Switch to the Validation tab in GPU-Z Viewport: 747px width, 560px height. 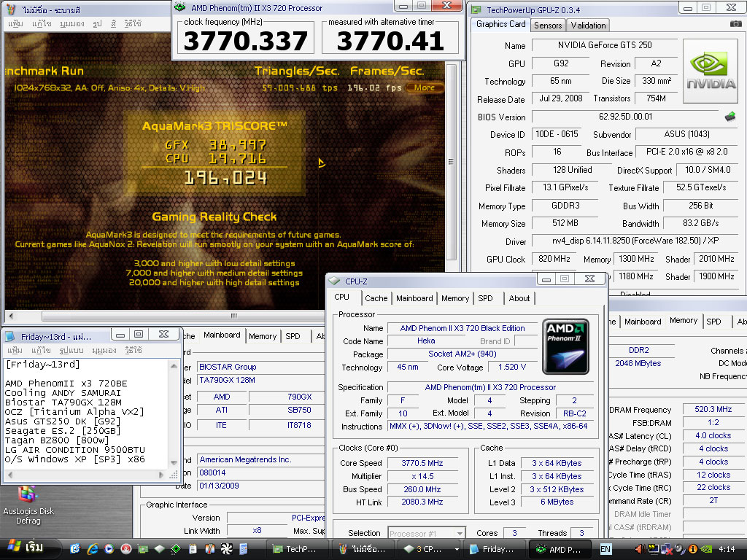pos(589,26)
